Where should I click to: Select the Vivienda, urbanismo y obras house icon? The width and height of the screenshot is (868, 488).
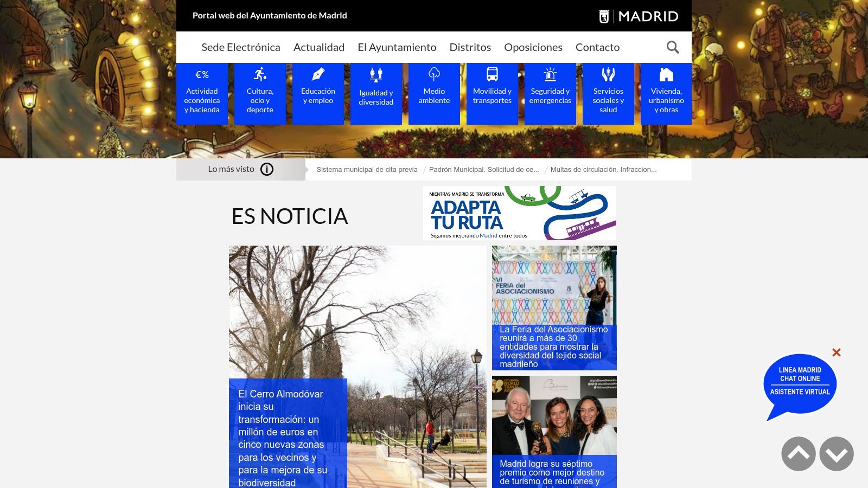pos(666,73)
